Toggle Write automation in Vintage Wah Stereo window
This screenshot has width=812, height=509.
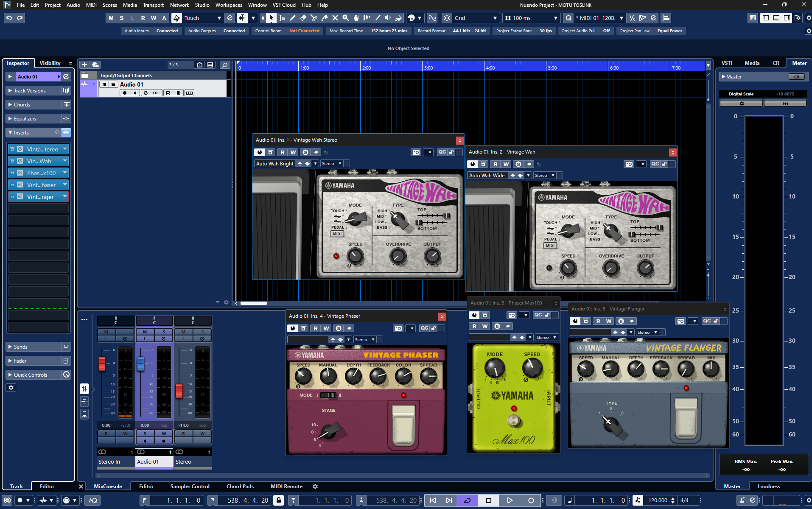(x=293, y=152)
